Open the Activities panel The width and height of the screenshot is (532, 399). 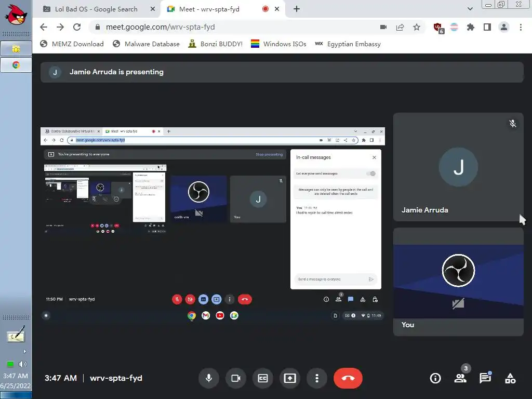click(x=510, y=378)
